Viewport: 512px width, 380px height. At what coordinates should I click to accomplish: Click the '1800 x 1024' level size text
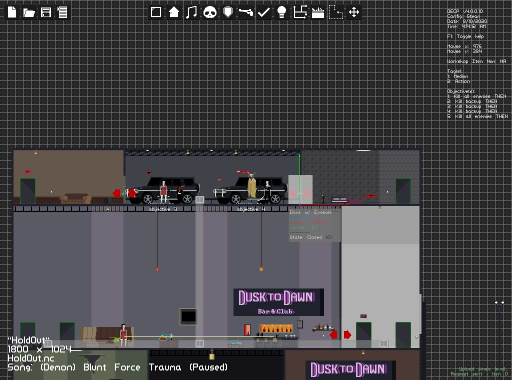coord(39,349)
